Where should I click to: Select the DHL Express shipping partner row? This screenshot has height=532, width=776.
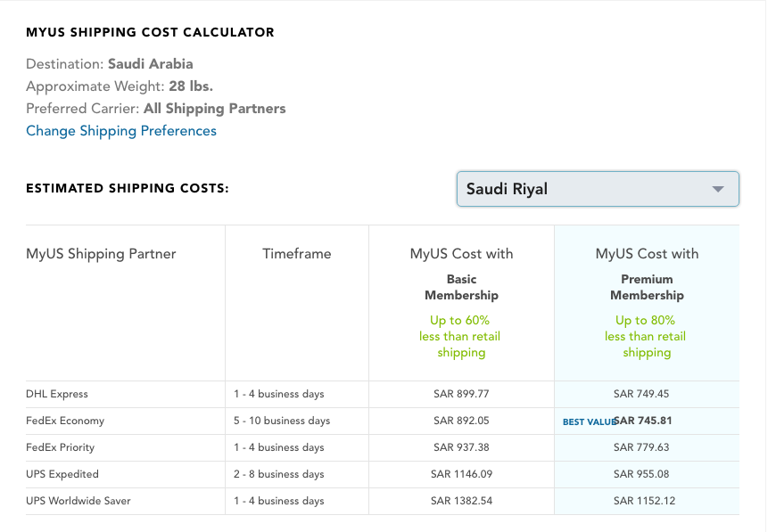[57, 394]
